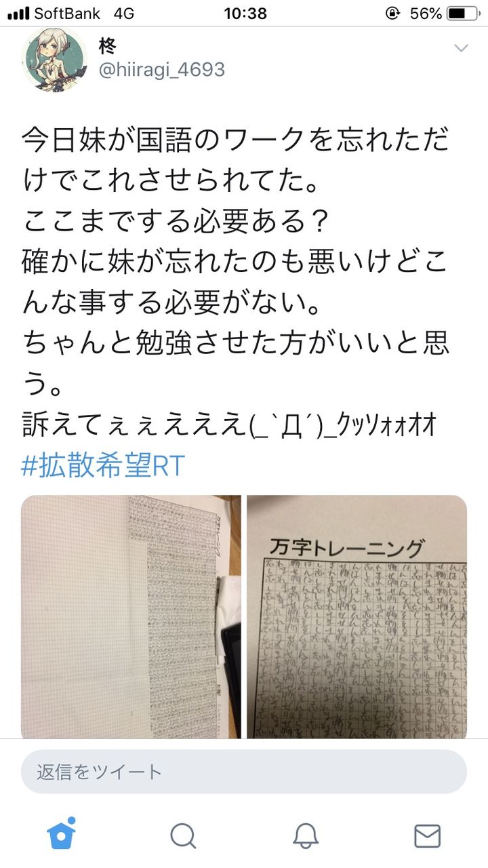Image resolution: width=488 pixels, height=868 pixels.
Task: Tap the Search magnifying glass icon
Action: click(183, 836)
